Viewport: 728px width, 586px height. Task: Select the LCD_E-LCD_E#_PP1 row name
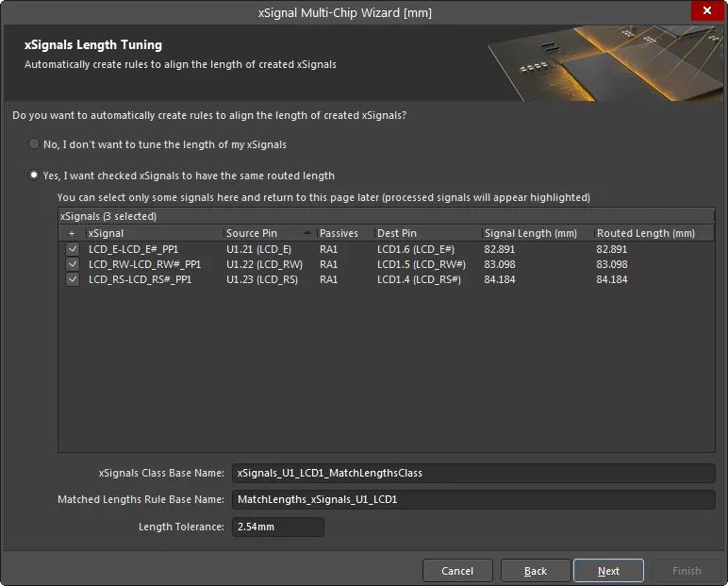(133, 249)
